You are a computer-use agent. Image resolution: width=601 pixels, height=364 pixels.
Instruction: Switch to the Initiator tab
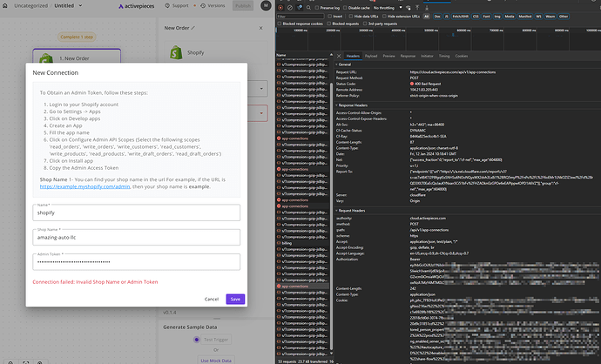click(x=427, y=56)
